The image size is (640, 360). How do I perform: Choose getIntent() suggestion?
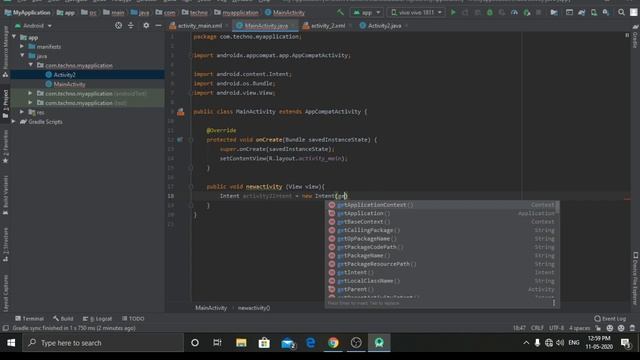pos(441,272)
